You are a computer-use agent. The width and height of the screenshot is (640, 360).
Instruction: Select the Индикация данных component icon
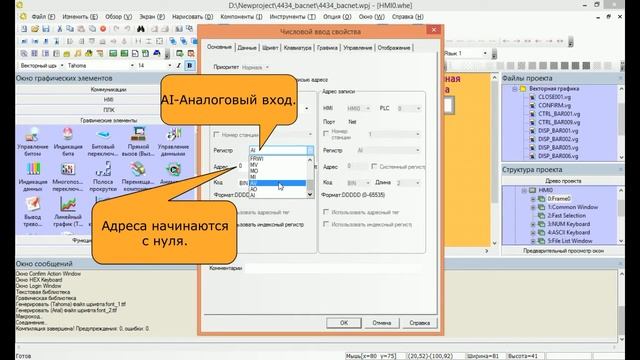pos(33,169)
